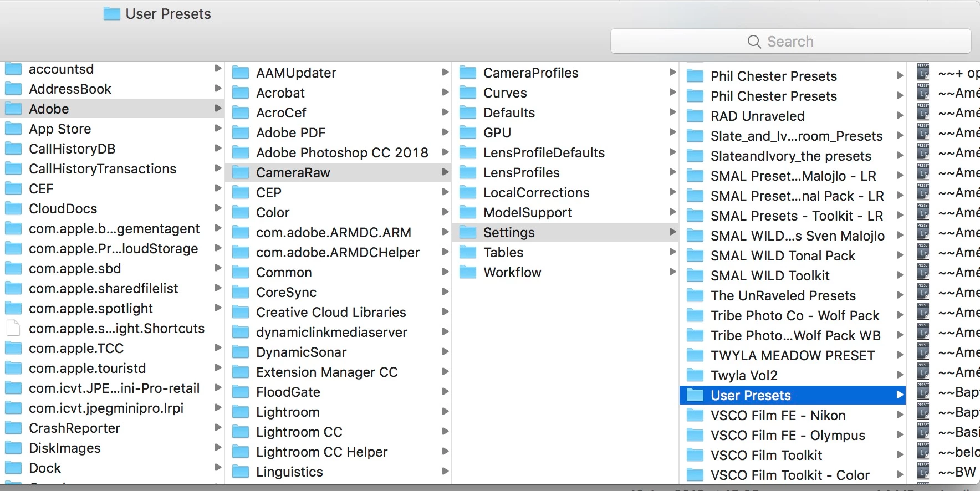Expand the RAD Unraveled folder arrow
This screenshot has height=491, width=980.
pyautogui.click(x=900, y=116)
